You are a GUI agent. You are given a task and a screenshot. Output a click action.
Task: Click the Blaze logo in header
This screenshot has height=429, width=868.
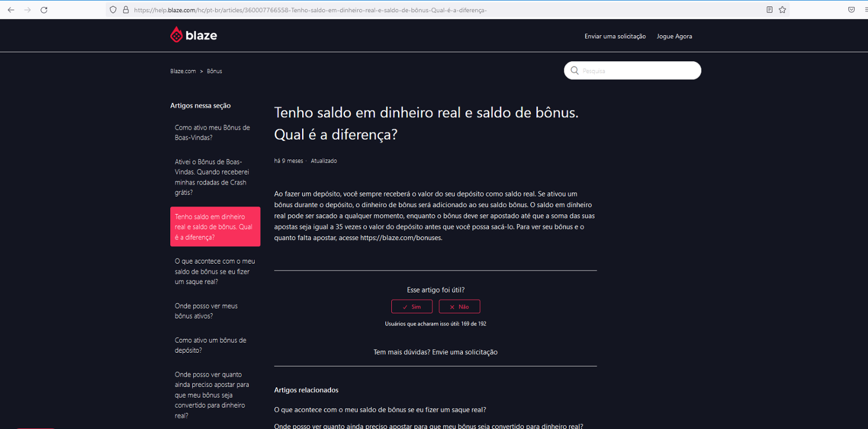point(193,35)
